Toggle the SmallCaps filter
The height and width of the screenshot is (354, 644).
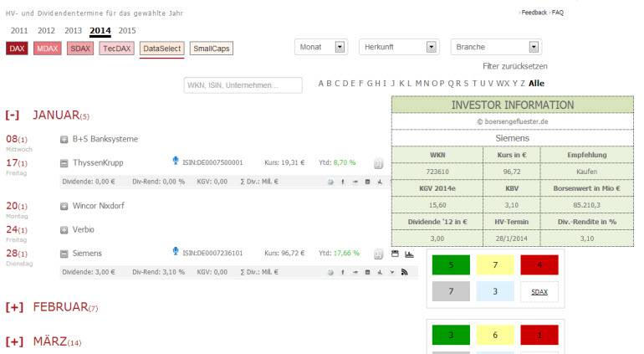(x=211, y=49)
